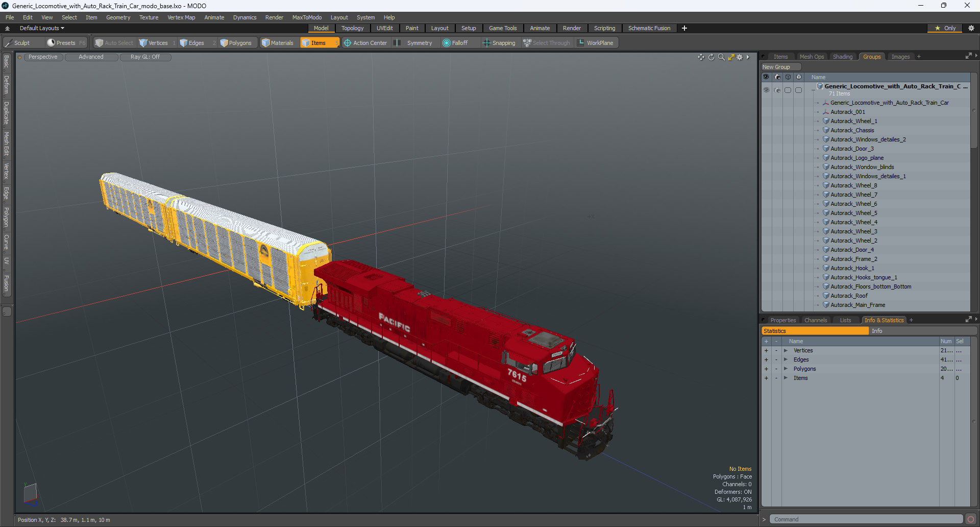Image resolution: width=980 pixels, height=527 pixels.
Task: Open the MaxToModo menu
Action: point(307,17)
